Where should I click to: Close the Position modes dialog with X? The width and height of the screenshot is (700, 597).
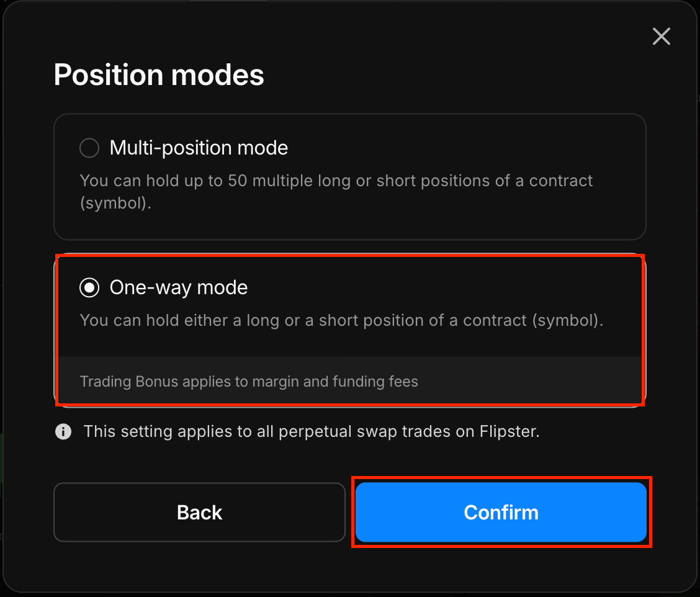(661, 37)
